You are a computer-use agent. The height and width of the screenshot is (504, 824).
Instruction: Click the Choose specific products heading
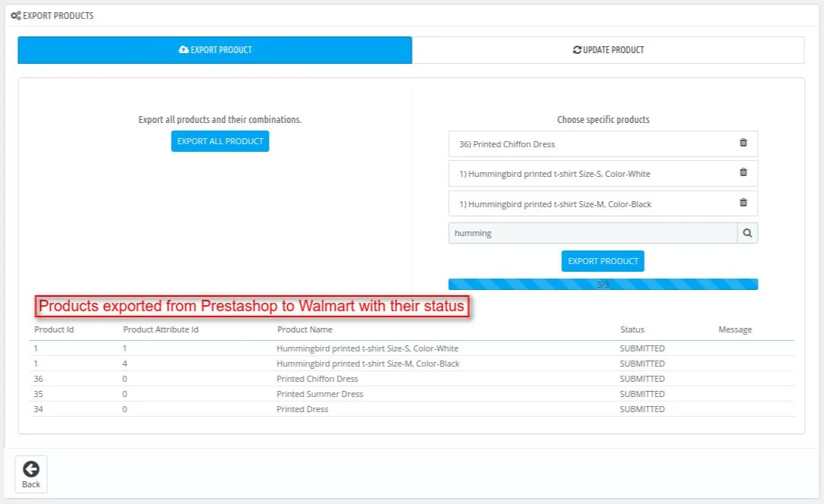(603, 120)
